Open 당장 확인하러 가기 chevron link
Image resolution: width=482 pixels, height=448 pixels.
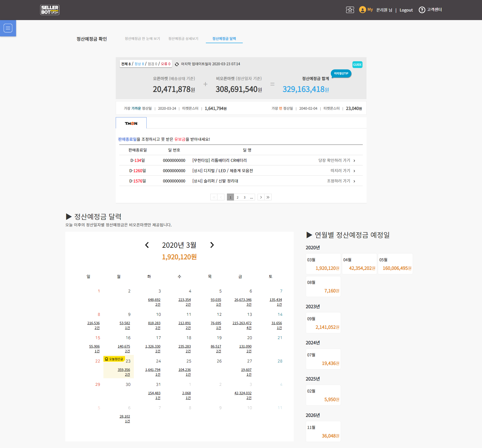coord(354,161)
